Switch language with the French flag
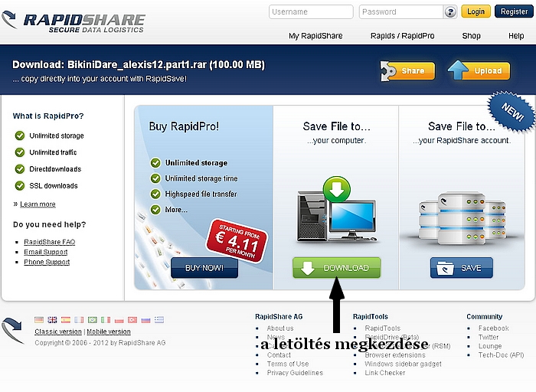The height and width of the screenshot is (392, 536). point(79,320)
